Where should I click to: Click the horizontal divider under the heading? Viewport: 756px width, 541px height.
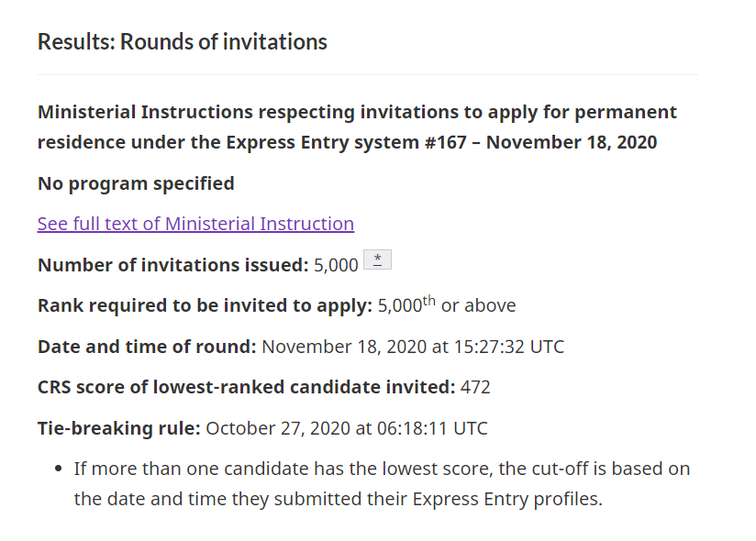pos(368,74)
